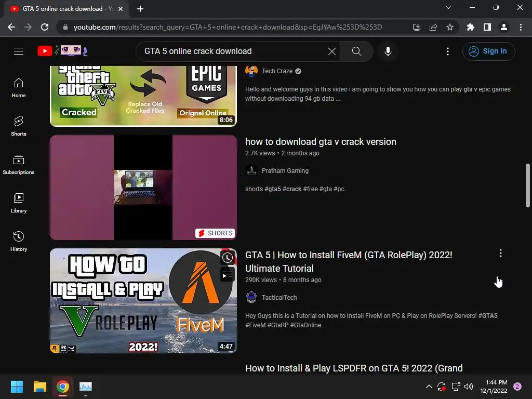Open the FiveM Ultimate Tutorial video title
Viewport: 532px width, 399px height.
pos(349,262)
